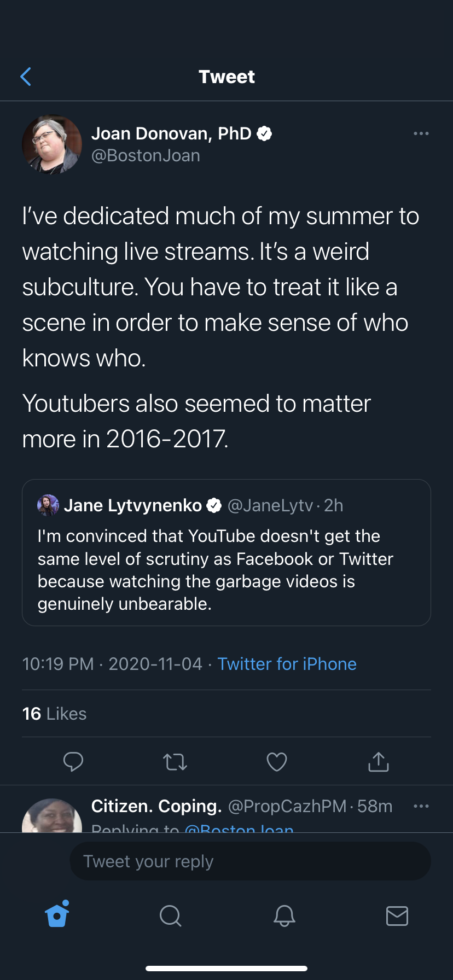The width and height of the screenshot is (453, 980).
Task: Open the Messages envelope tab
Action: click(x=397, y=915)
